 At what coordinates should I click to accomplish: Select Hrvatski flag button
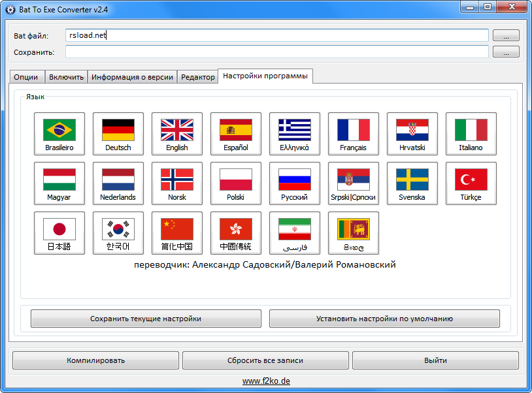click(412, 134)
